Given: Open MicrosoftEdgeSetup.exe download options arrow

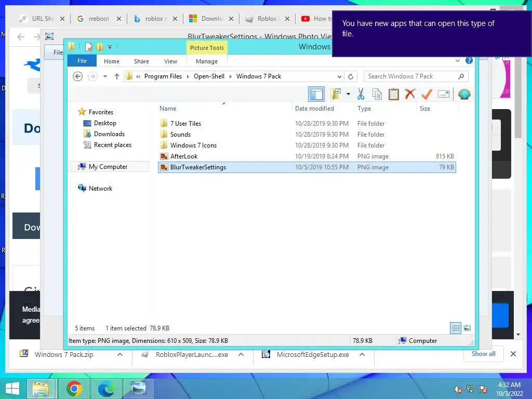Looking at the screenshot, I should (362, 354).
